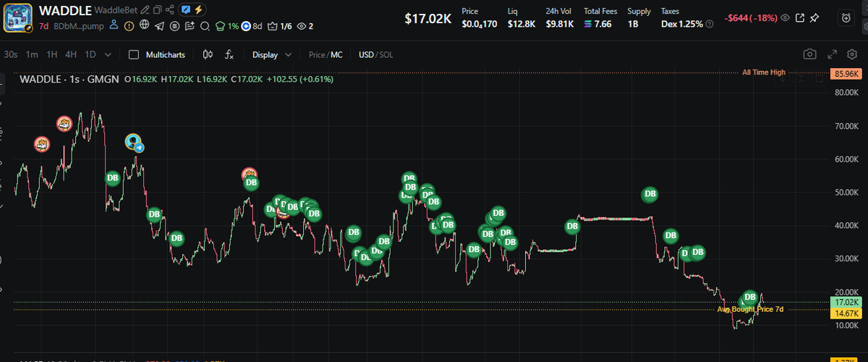This screenshot has height=362, width=868.
Task: Click the 85.96K price axis label
Action: click(x=846, y=73)
